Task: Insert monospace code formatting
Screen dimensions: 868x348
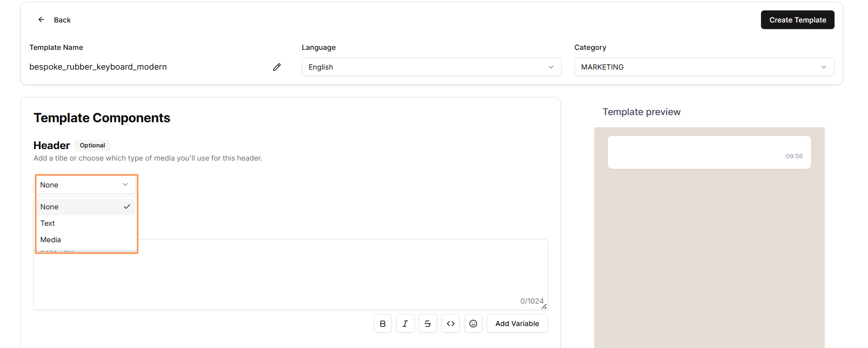Action: [450, 323]
